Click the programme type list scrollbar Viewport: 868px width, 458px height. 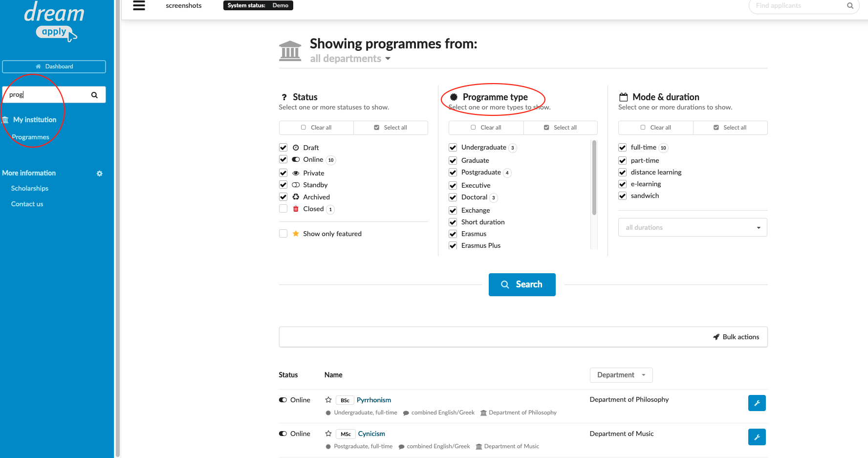click(x=594, y=178)
